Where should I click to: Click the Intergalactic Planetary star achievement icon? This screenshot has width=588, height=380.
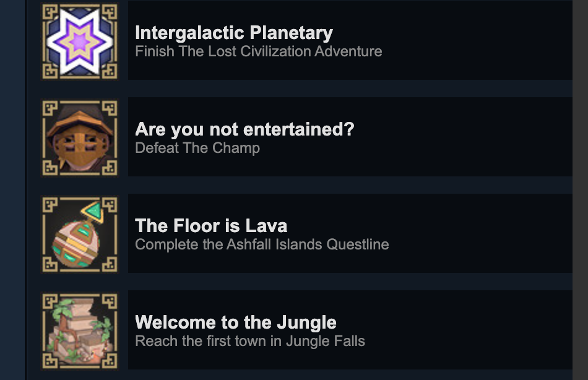tap(79, 41)
